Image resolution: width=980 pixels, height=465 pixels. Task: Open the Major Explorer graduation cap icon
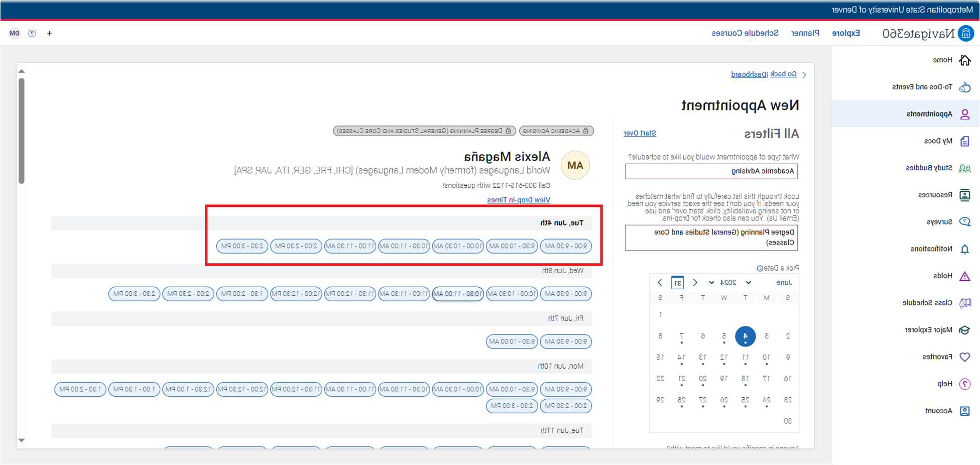965,330
